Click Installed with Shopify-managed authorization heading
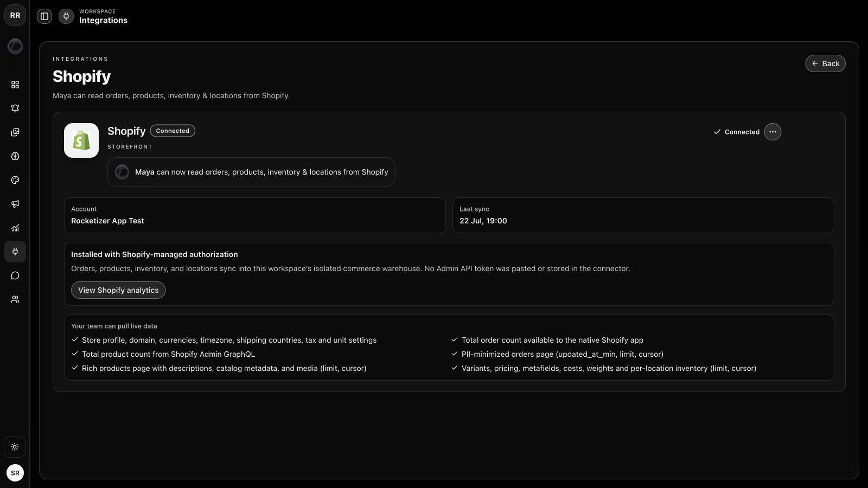 [155, 254]
